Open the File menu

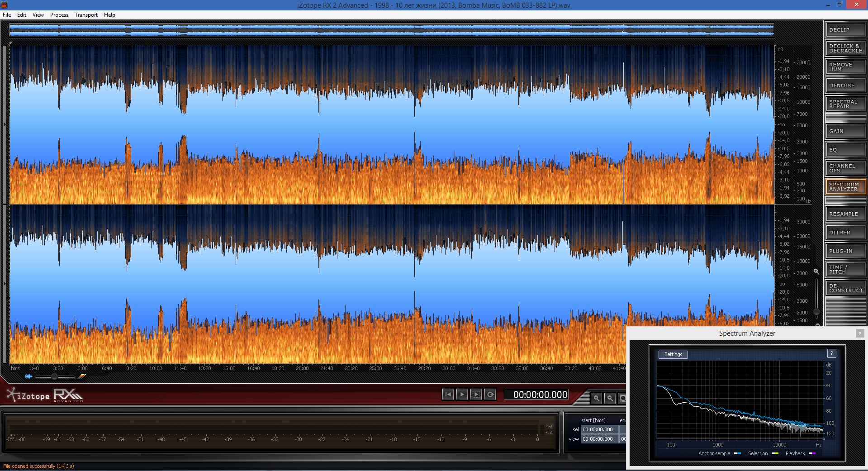coord(7,15)
